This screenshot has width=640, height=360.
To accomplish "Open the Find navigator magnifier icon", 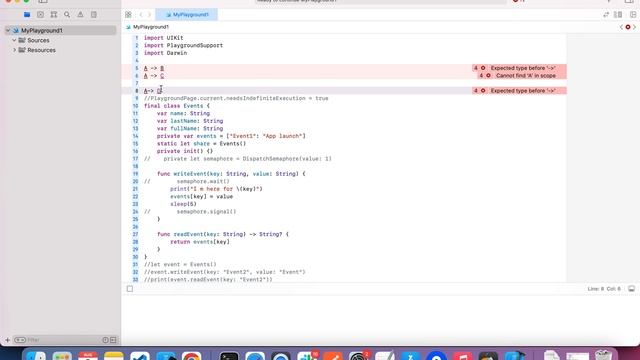I will tap(67, 15).
